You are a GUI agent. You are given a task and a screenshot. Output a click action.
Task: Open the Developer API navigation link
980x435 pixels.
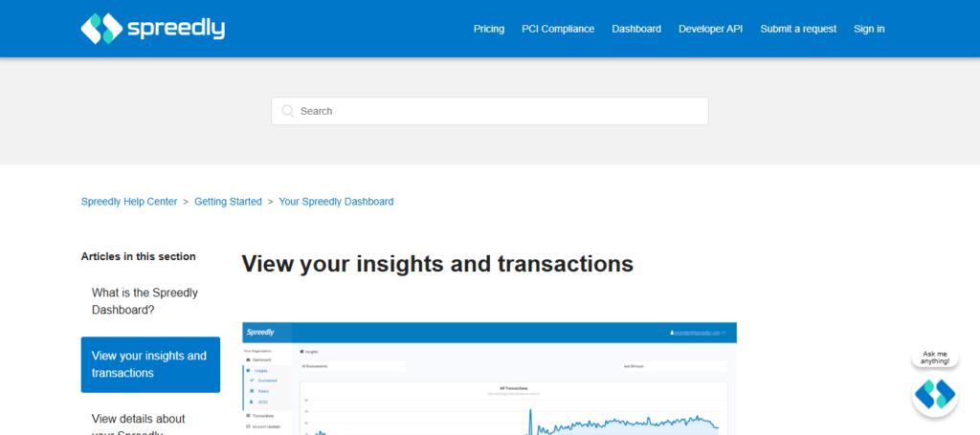pos(710,29)
